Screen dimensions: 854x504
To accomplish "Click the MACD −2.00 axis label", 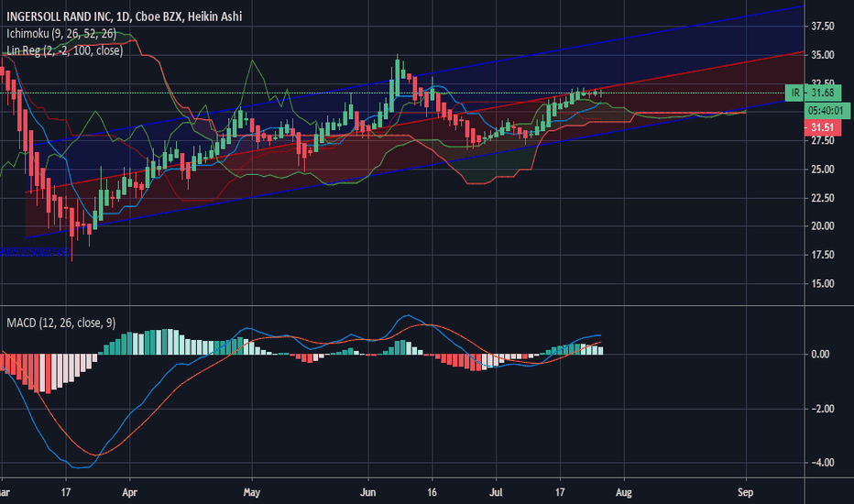I will coord(823,409).
